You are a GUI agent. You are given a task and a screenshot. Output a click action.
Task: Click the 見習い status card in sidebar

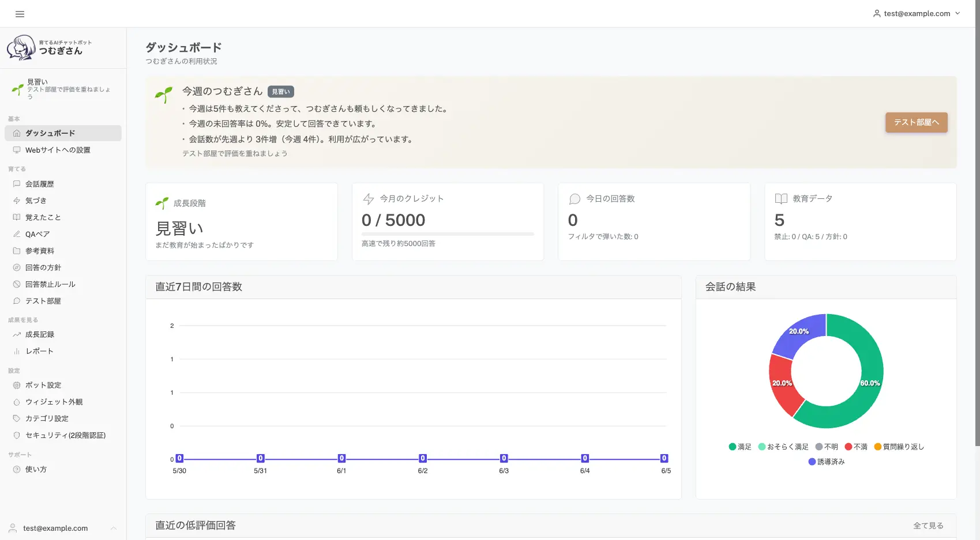(x=63, y=89)
